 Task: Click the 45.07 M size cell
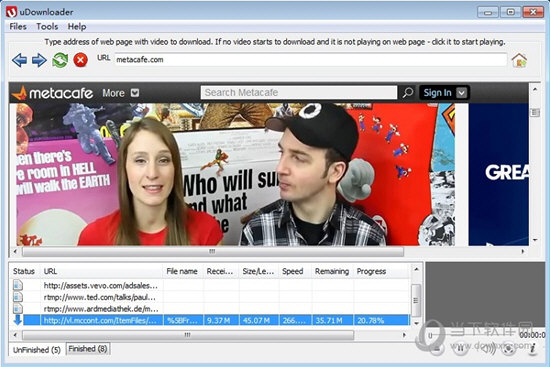pyautogui.click(x=259, y=320)
